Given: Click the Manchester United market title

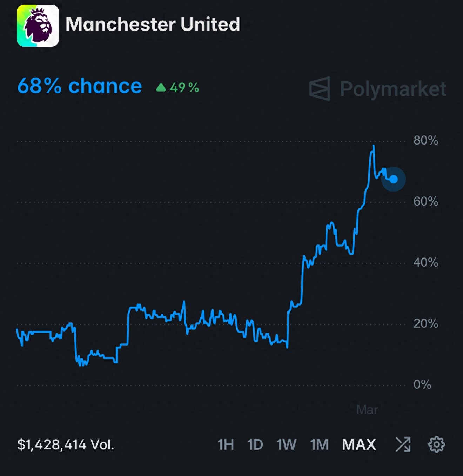Looking at the screenshot, I should [154, 25].
